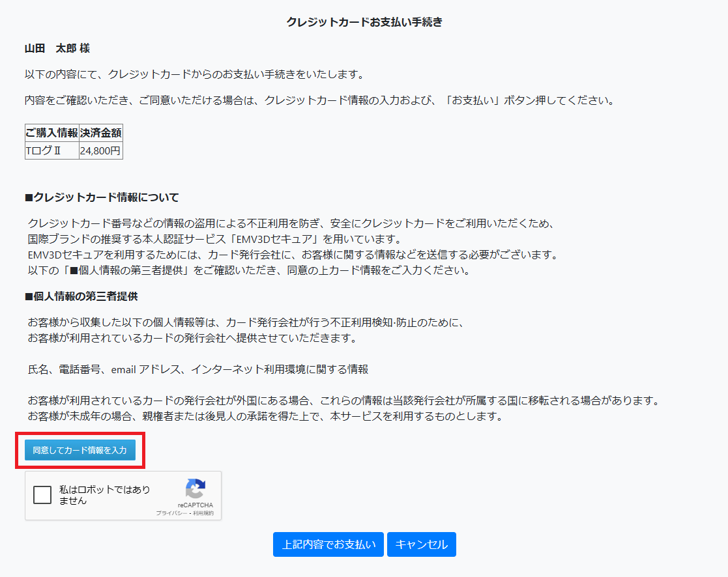Viewport: 728px width, 577px height.
Task: Click the ご購入情報 table header
Action: coord(51,133)
